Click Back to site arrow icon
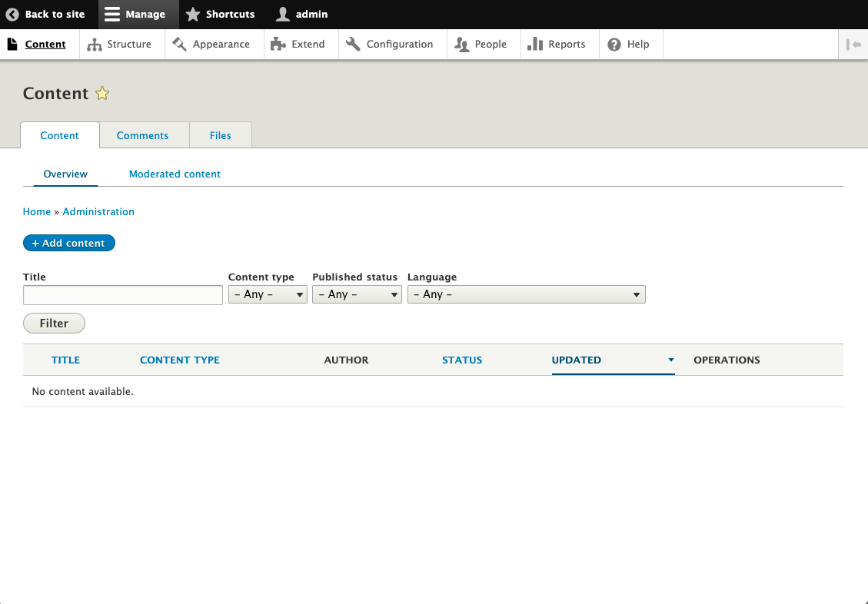The height and width of the screenshot is (604, 868). point(11,14)
